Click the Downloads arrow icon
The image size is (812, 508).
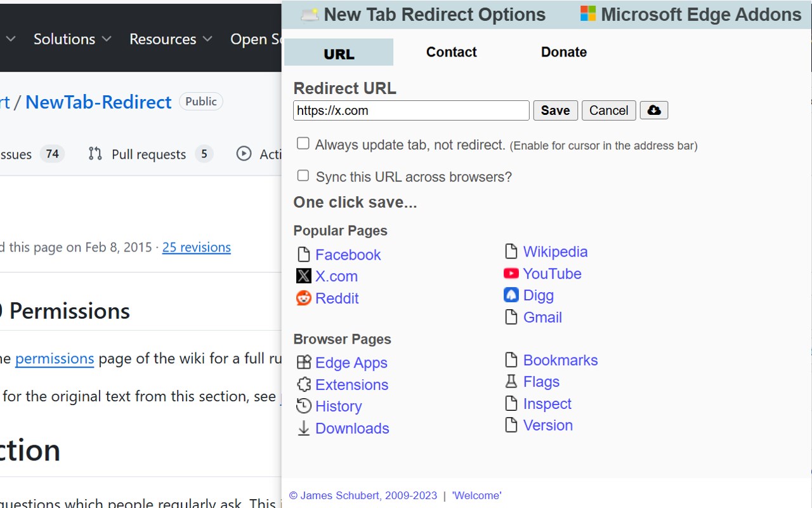pos(304,429)
